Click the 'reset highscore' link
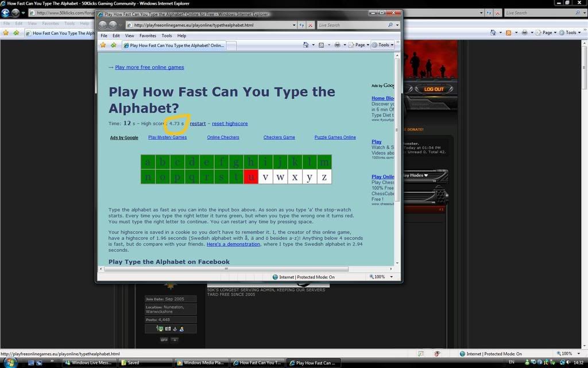 [x=230, y=124]
